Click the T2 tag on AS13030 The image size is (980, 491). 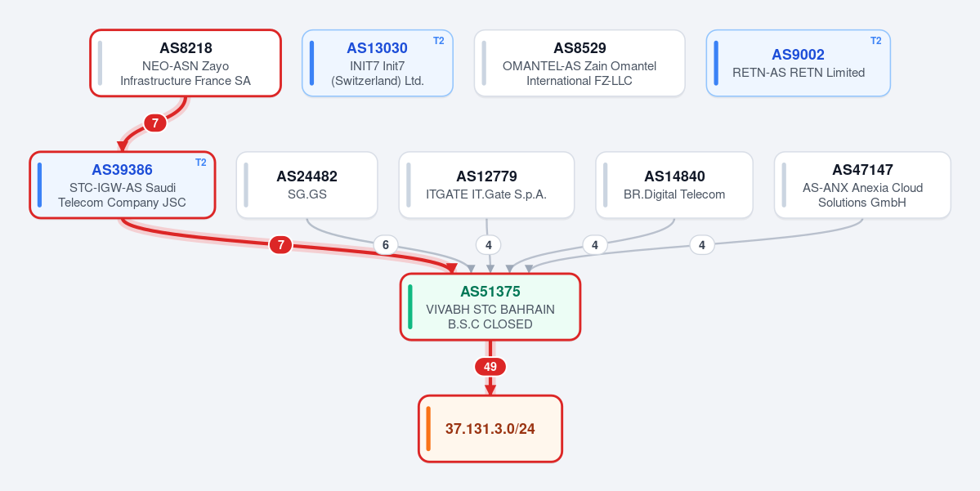point(439,41)
